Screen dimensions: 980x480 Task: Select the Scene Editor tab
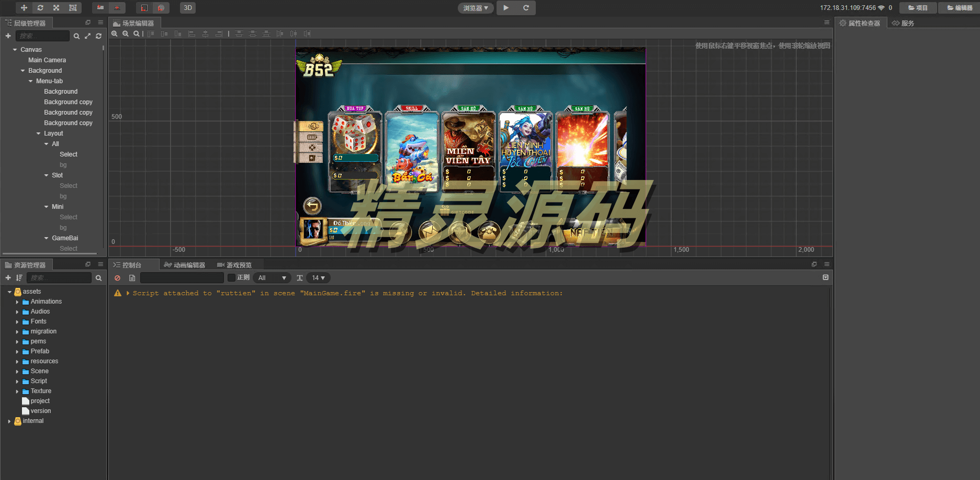coord(134,23)
